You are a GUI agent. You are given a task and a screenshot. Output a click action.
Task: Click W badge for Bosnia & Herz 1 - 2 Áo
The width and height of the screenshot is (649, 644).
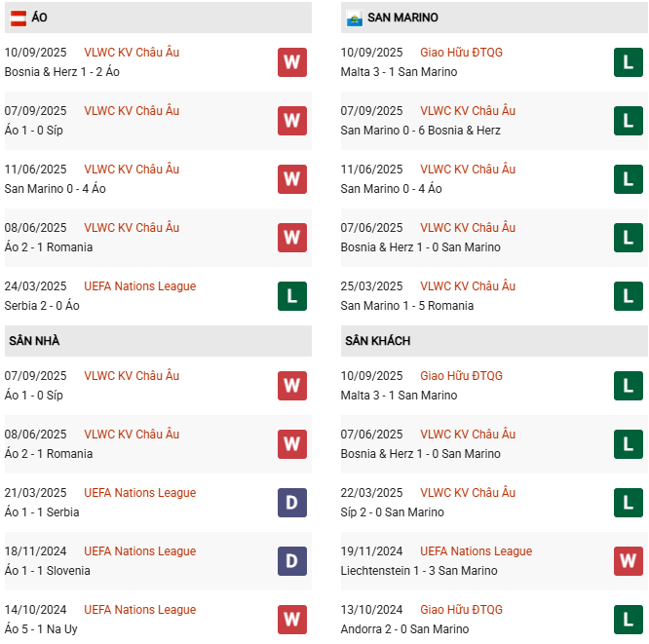click(292, 62)
